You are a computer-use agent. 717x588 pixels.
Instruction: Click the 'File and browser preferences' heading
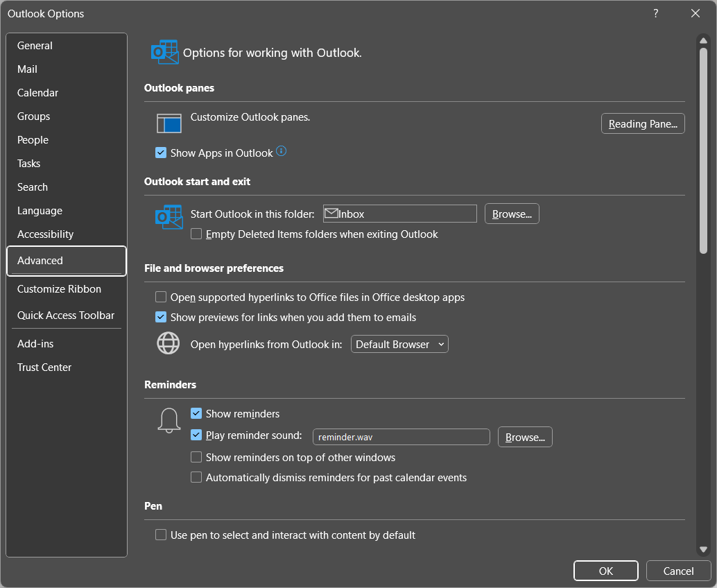click(214, 268)
